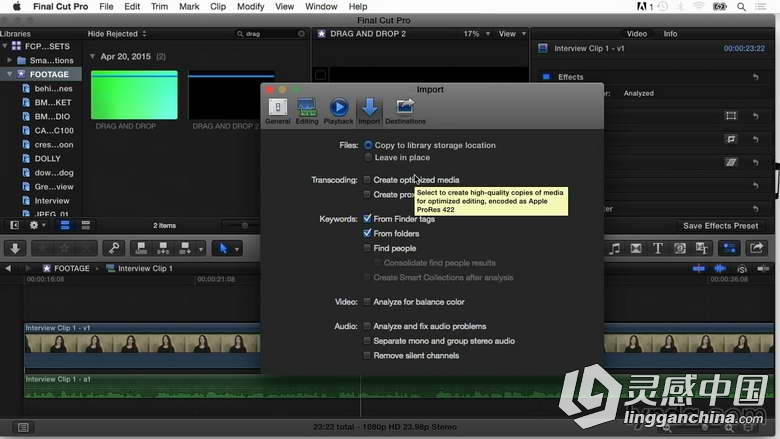The height and width of the screenshot is (439, 780).
Task: Open the Themes browser
Action: pos(701,248)
